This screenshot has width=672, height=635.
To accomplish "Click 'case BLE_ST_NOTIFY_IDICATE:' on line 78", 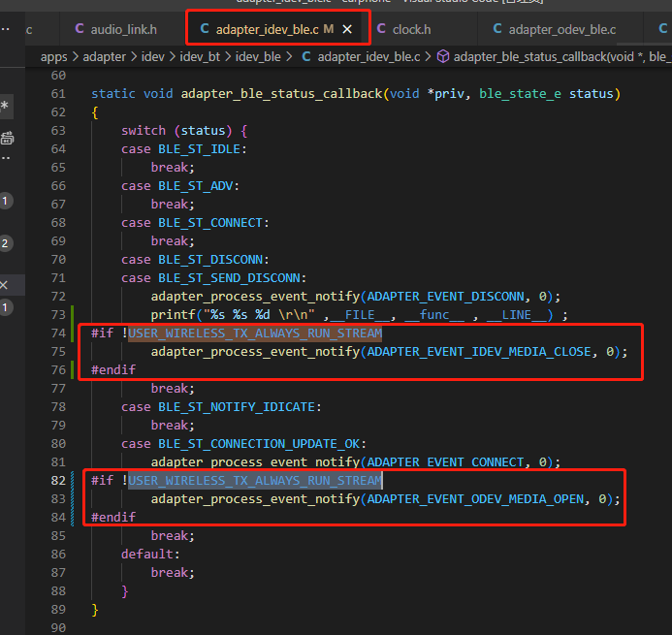I will click(221, 407).
